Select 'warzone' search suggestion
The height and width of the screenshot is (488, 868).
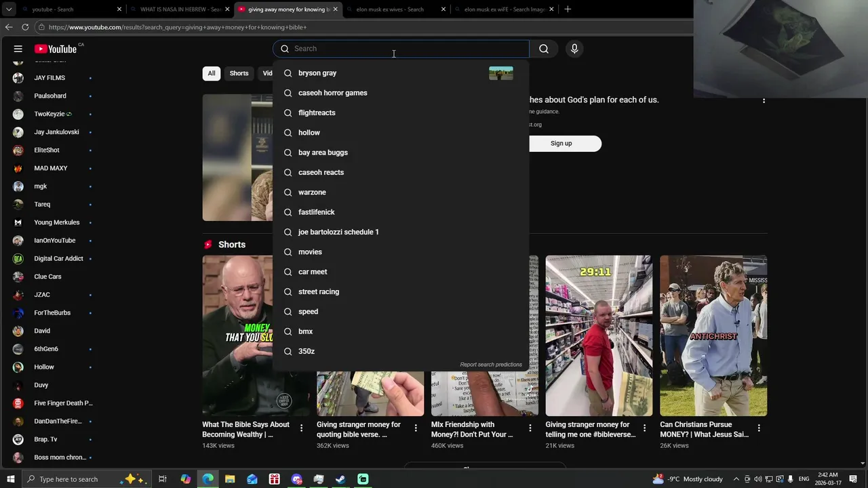401,192
